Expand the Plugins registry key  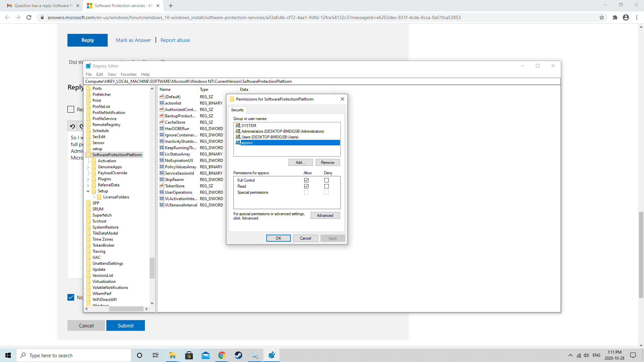click(88, 179)
